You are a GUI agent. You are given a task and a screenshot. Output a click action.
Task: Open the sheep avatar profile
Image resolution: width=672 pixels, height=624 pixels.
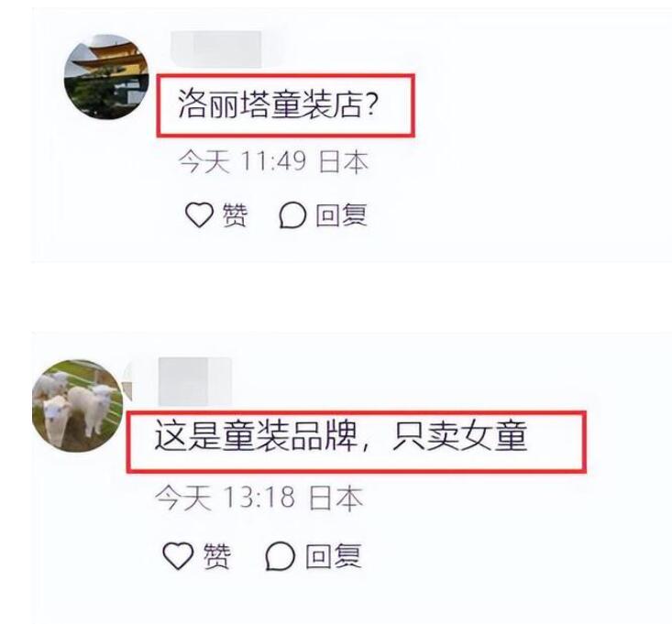click(78, 406)
